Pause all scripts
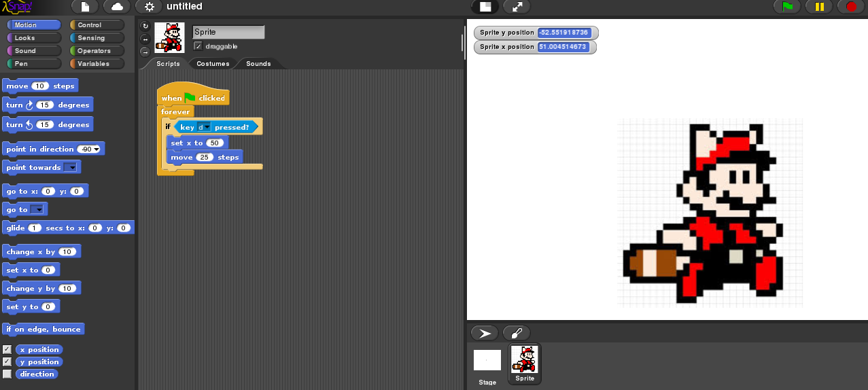 click(819, 7)
